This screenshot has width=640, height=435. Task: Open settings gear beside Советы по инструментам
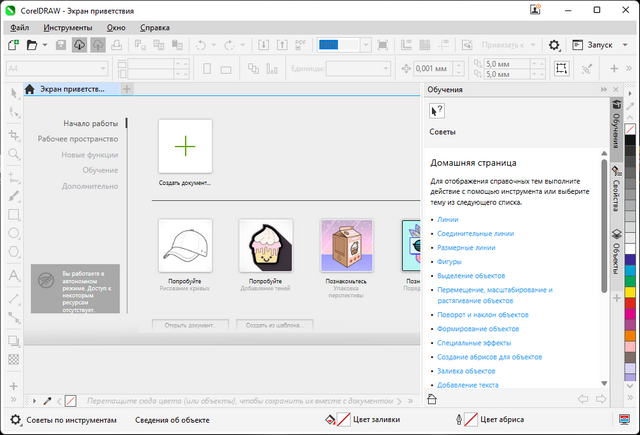tap(16, 419)
